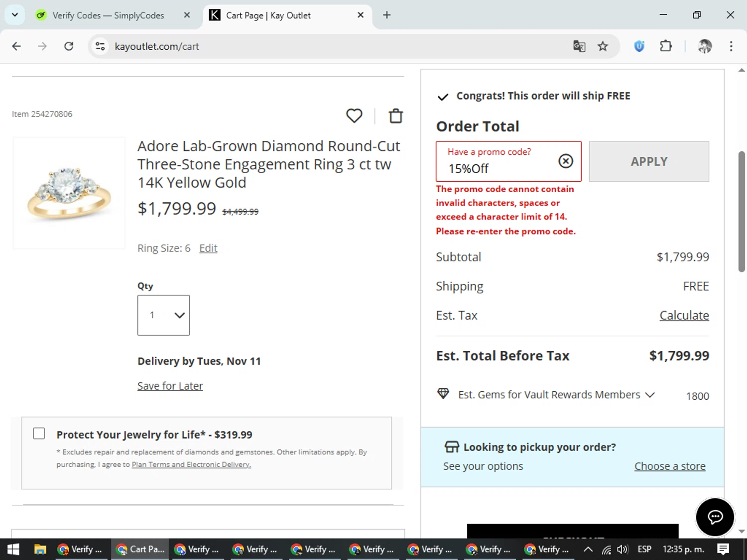Remove item with trash can icon
Screen dimensions: 747x560
click(x=396, y=115)
